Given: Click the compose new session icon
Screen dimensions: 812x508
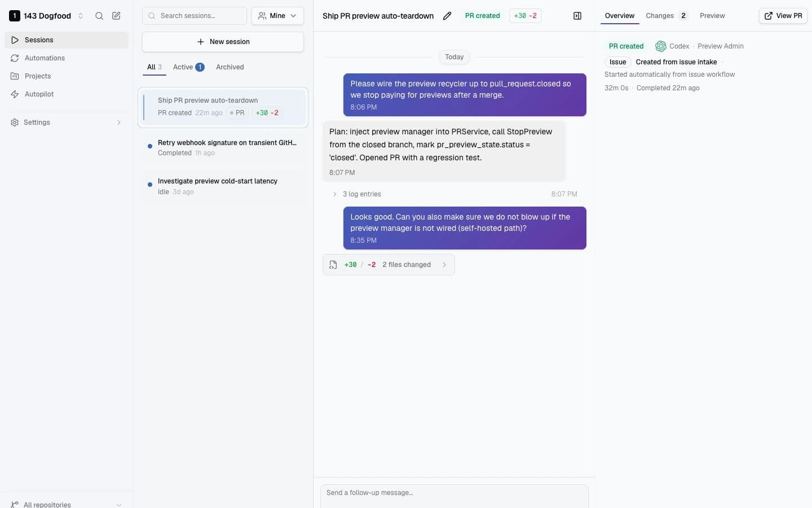Looking at the screenshot, I should [116, 16].
